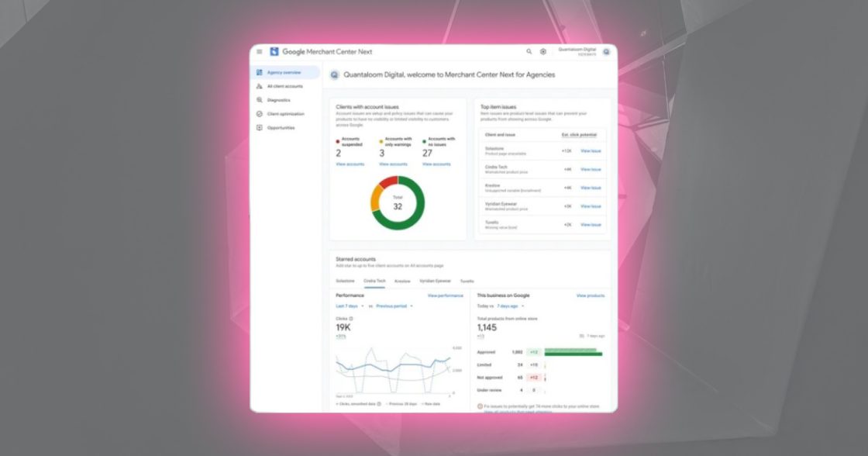Open the Previous period comparison dropdown
This screenshot has width=868, height=456.
(x=394, y=306)
